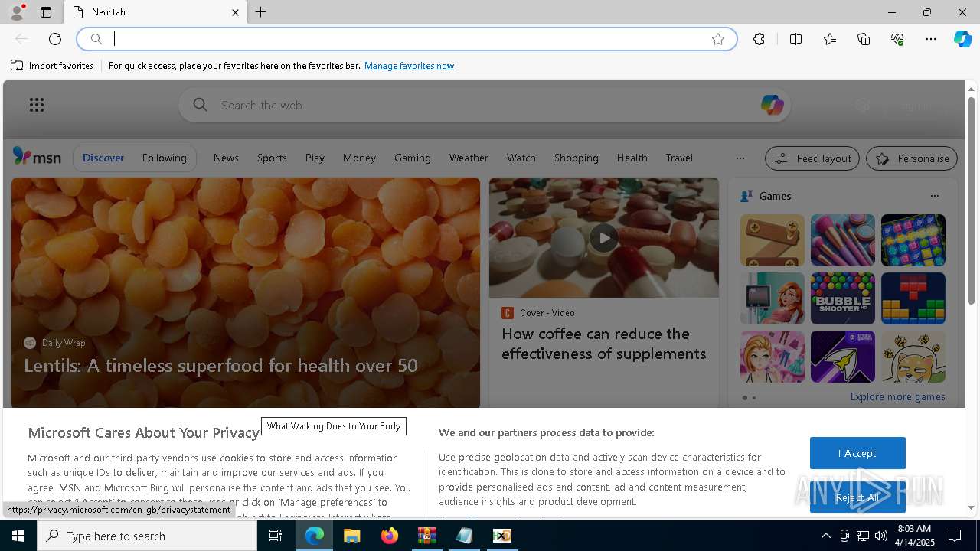Open the Shiba dog game thumbnail
980x551 pixels.
pyautogui.click(x=913, y=357)
